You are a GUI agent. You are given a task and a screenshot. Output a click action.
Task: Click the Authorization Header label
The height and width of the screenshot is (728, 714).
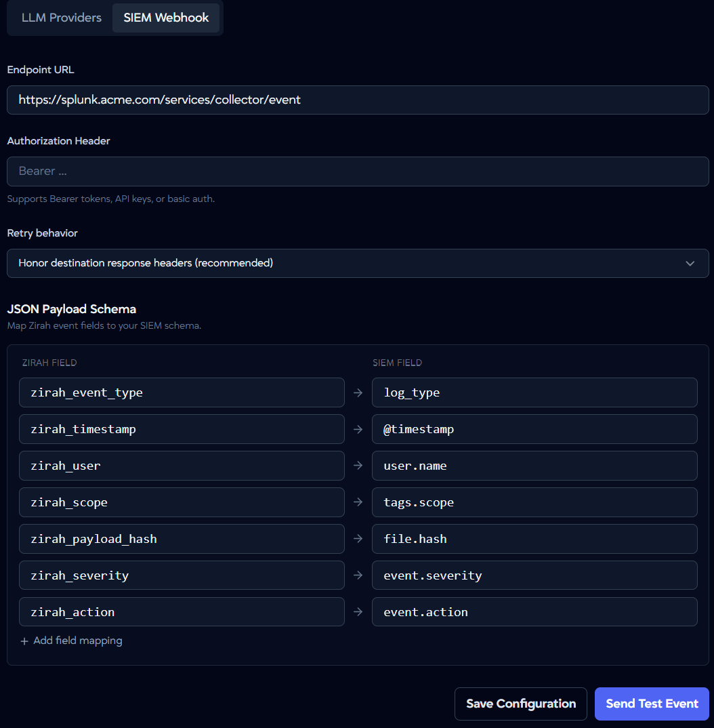coord(58,141)
